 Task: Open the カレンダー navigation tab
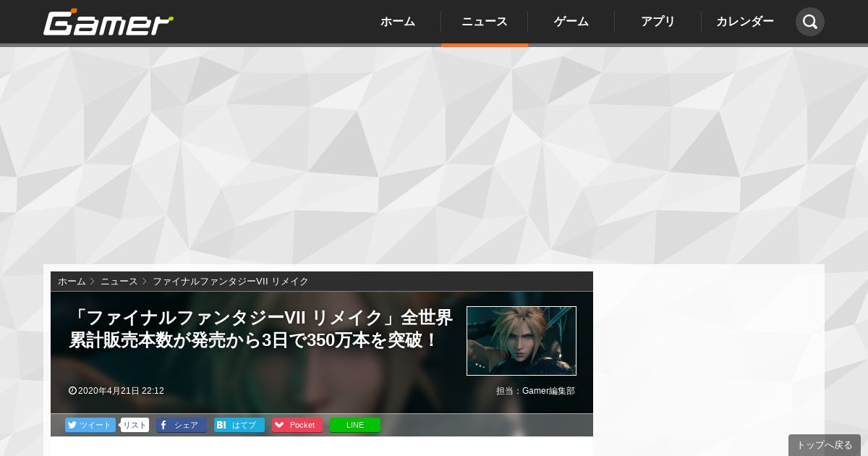click(745, 22)
